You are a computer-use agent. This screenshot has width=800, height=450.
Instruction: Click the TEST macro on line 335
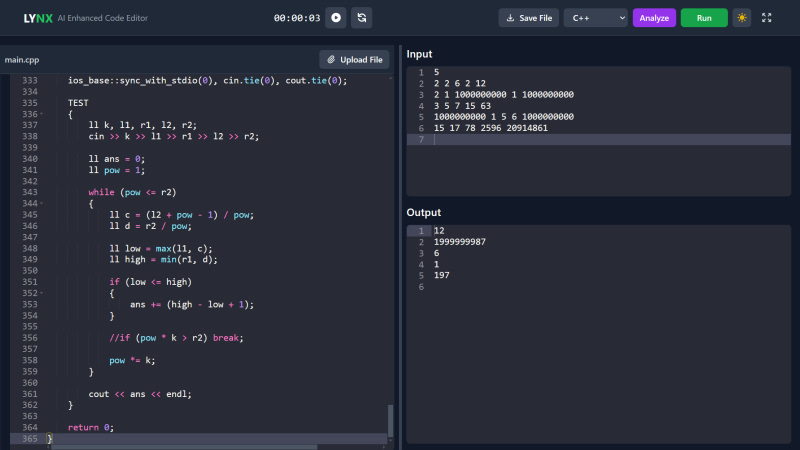pyautogui.click(x=78, y=103)
